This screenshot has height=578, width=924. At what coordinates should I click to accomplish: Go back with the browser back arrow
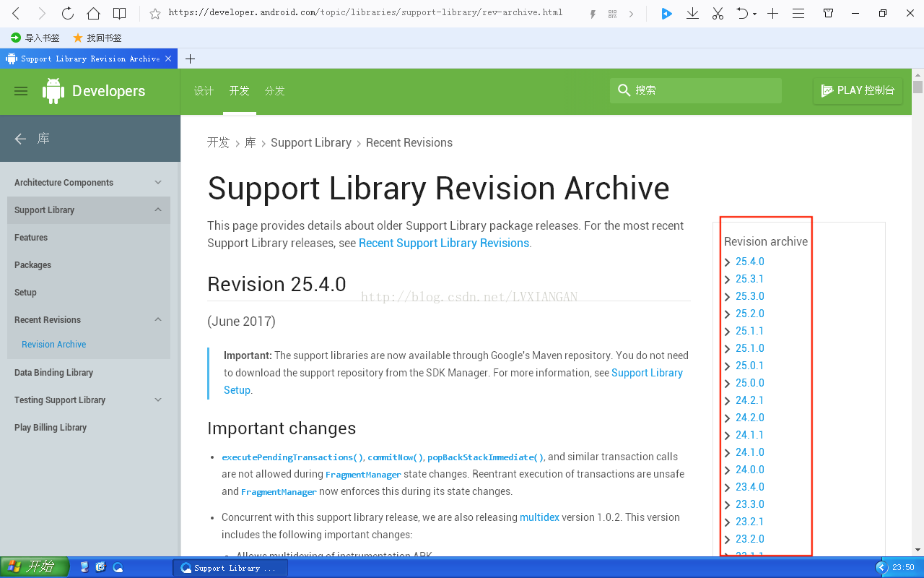(x=16, y=13)
